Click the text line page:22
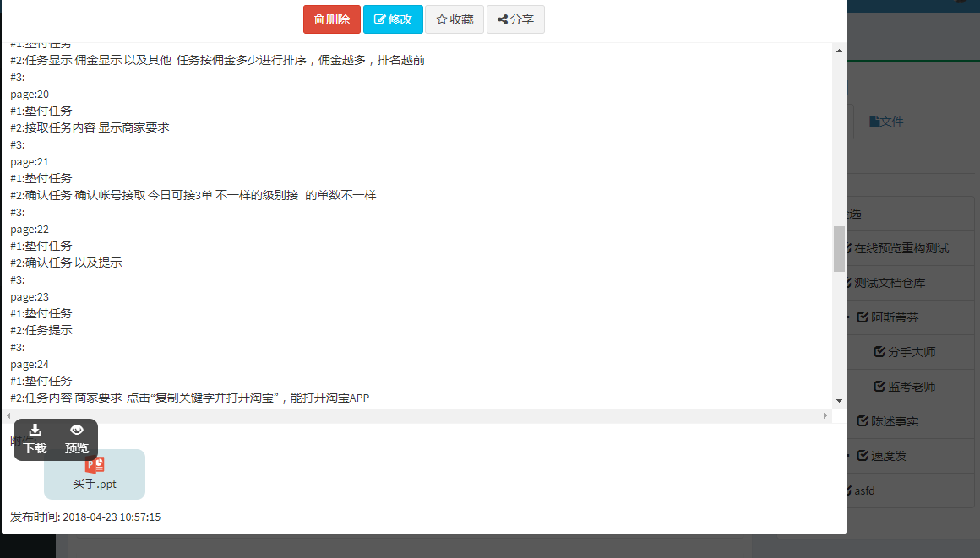Screen dimensions: 980x558 click(x=30, y=230)
